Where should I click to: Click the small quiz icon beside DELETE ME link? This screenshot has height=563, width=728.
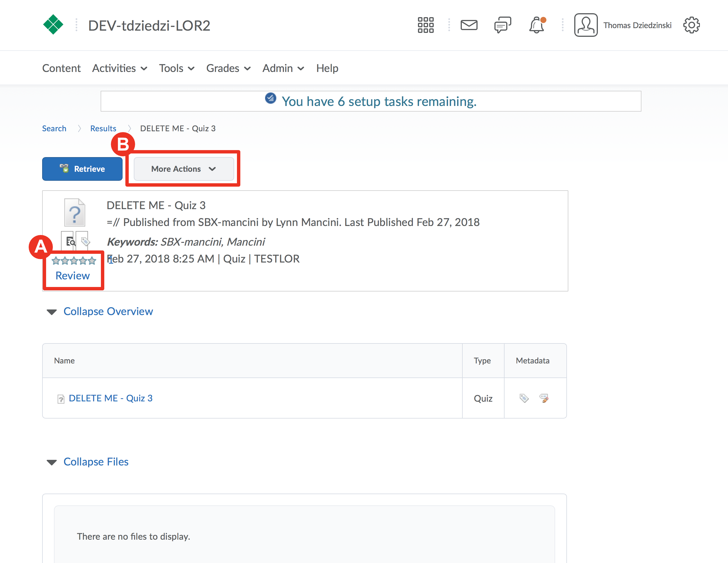tap(61, 399)
